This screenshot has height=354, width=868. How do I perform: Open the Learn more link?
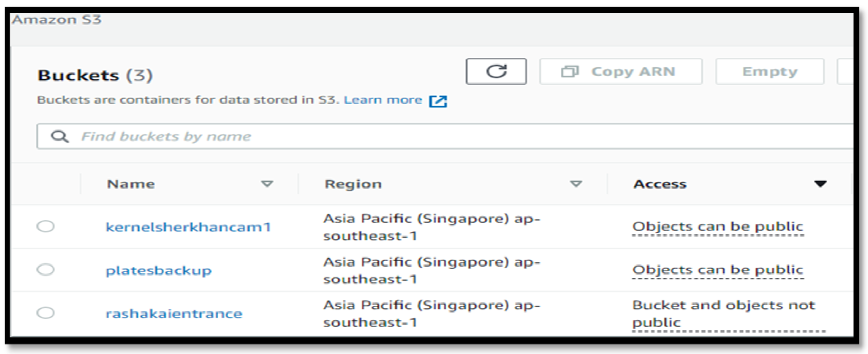coord(383,100)
